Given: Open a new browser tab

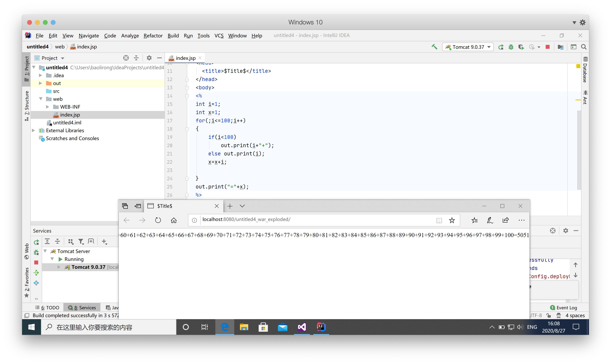Looking at the screenshot, I should pyautogui.click(x=230, y=206).
